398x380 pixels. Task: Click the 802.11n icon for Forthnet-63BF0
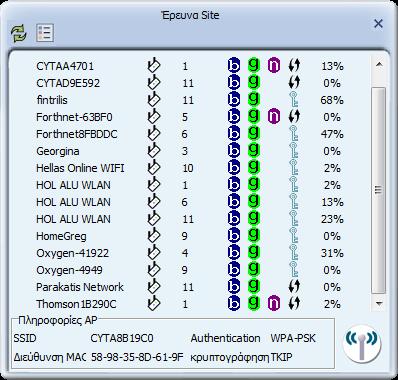(274, 117)
